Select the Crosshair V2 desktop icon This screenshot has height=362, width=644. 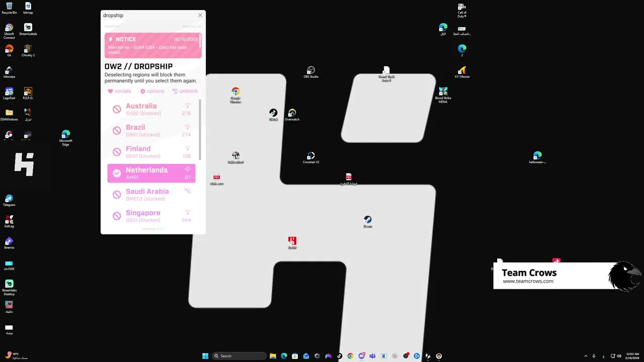[311, 158]
